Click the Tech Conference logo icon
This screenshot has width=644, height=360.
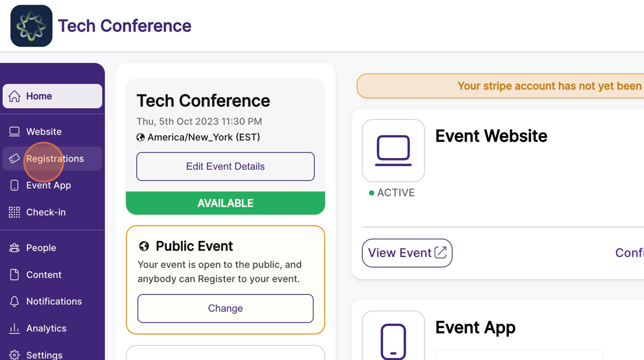31,26
